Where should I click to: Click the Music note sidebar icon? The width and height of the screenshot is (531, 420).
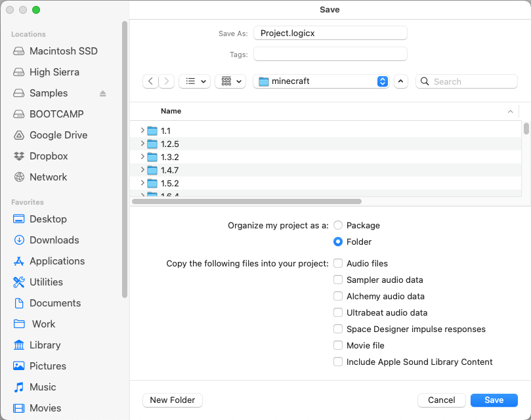coord(18,387)
